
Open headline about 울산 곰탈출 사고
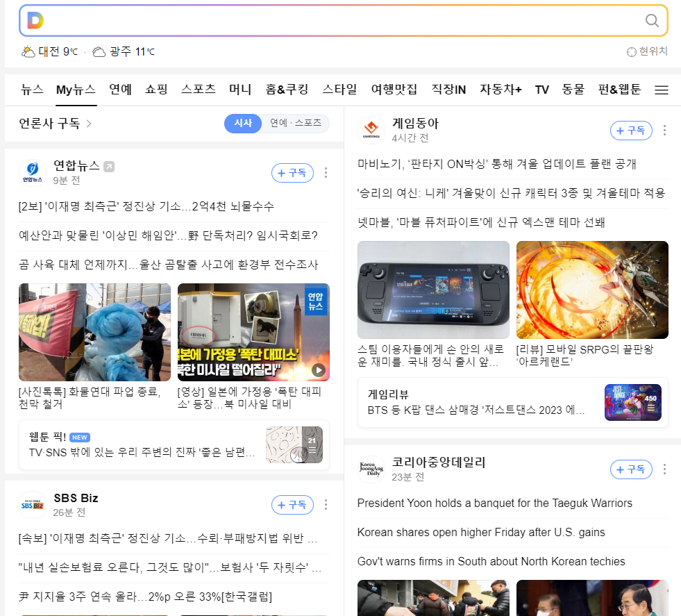pyautogui.click(x=169, y=265)
